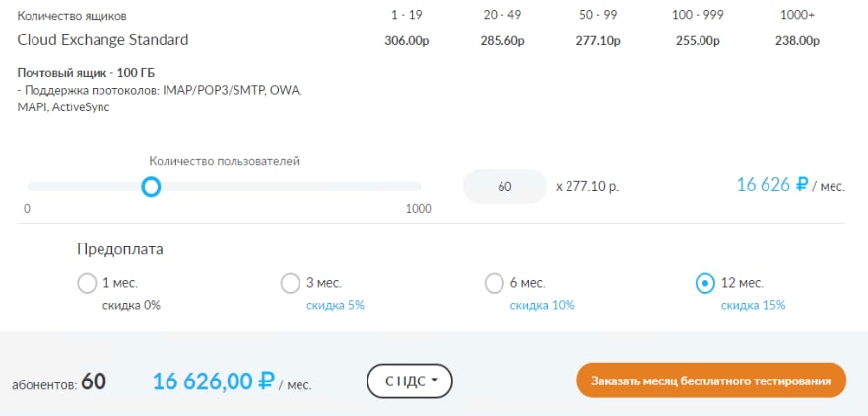The image size is (868, 416).
Task: Click the Cloud Exchange Standard plan name
Action: [102, 40]
